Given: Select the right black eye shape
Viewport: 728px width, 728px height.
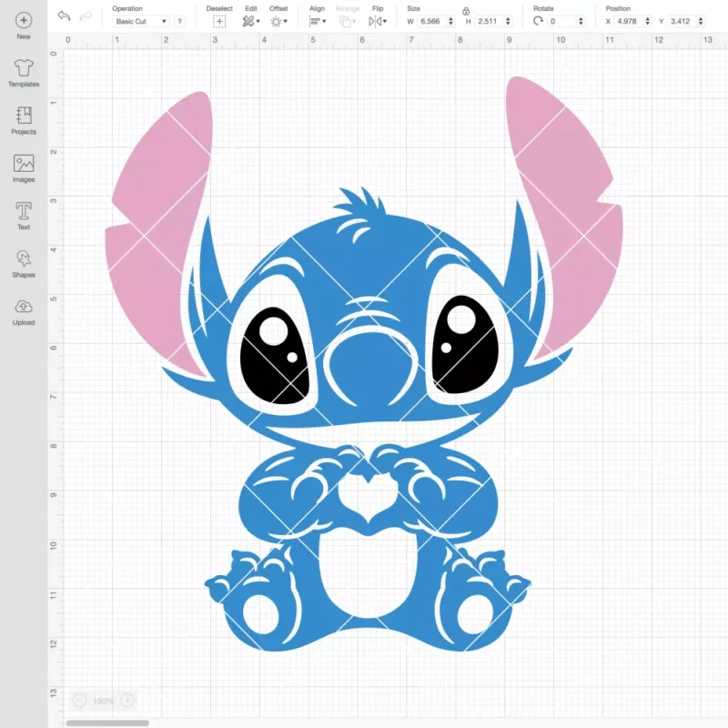Looking at the screenshot, I should [x=466, y=346].
